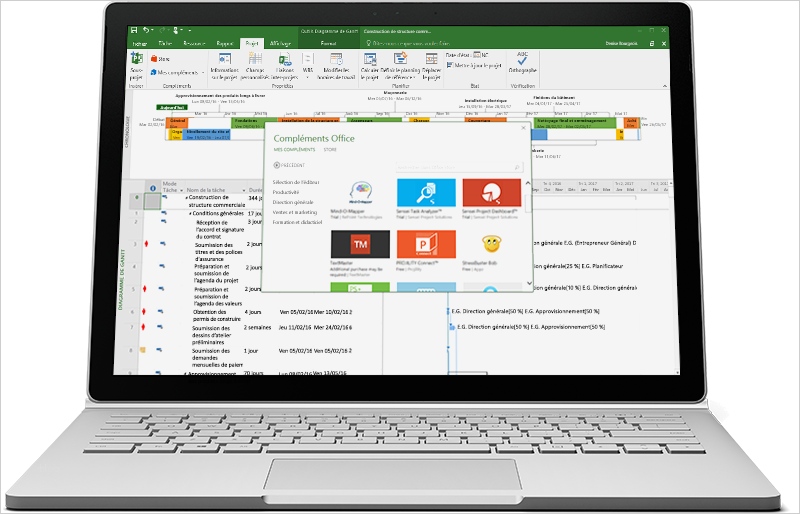Open the Formation et didacticiel category
Viewport: 800px width, 514px height.
(297, 223)
